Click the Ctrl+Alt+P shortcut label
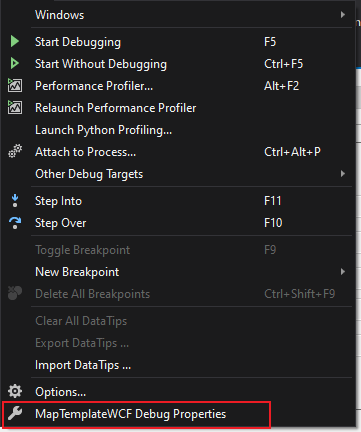Viewport: 361px width, 432px height. (292, 152)
